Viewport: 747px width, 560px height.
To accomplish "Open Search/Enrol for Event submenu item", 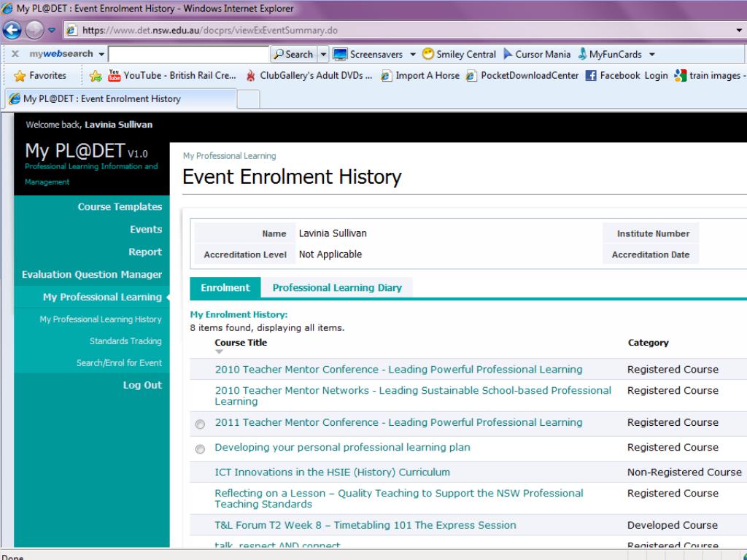I will [x=119, y=363].
